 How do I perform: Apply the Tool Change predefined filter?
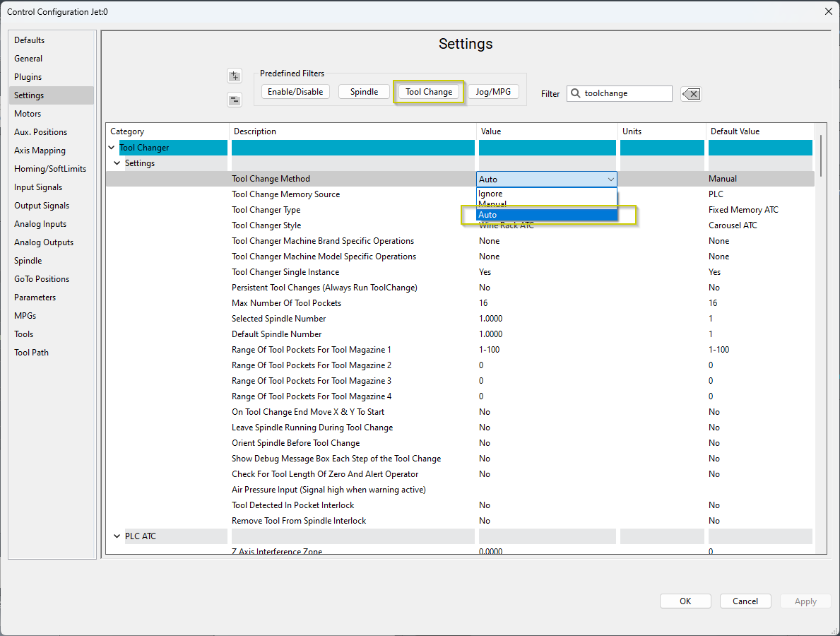(429, 92)
